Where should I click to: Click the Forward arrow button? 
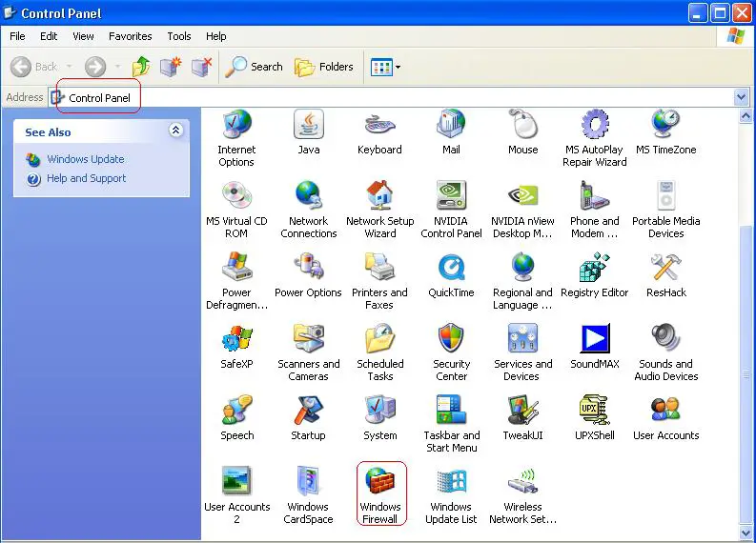(x=95, y=67)
